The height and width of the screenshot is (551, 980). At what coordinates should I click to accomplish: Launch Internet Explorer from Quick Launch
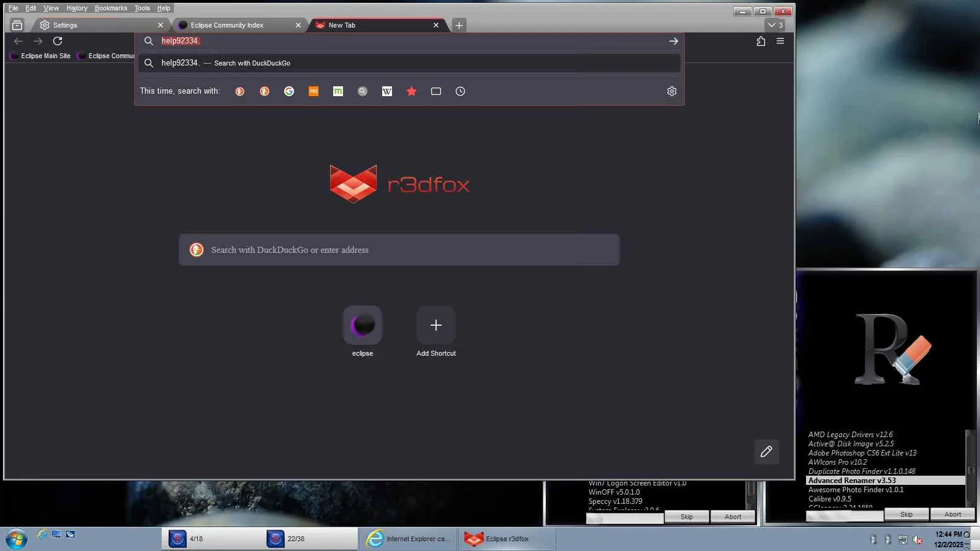42,534
